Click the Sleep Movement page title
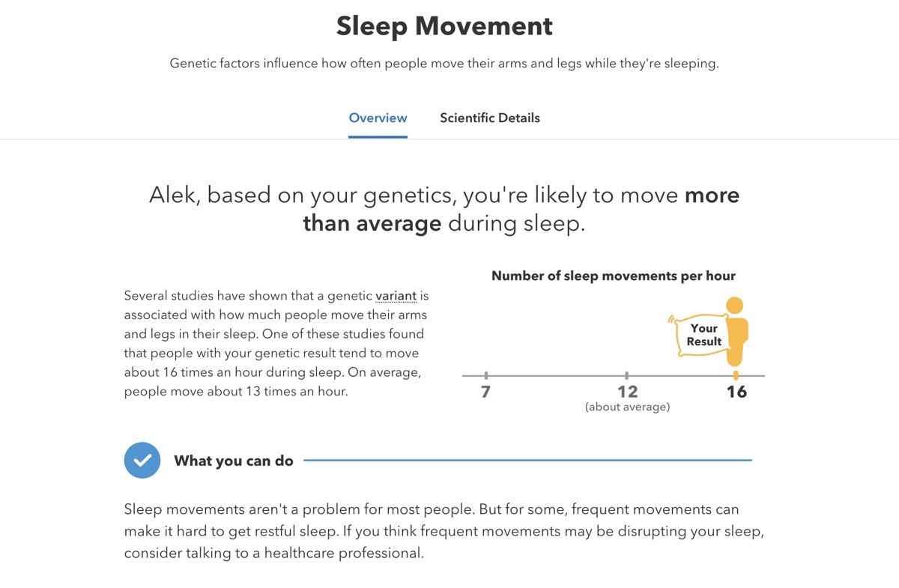This screenshot has height=588, width=899. pos(445,25)
